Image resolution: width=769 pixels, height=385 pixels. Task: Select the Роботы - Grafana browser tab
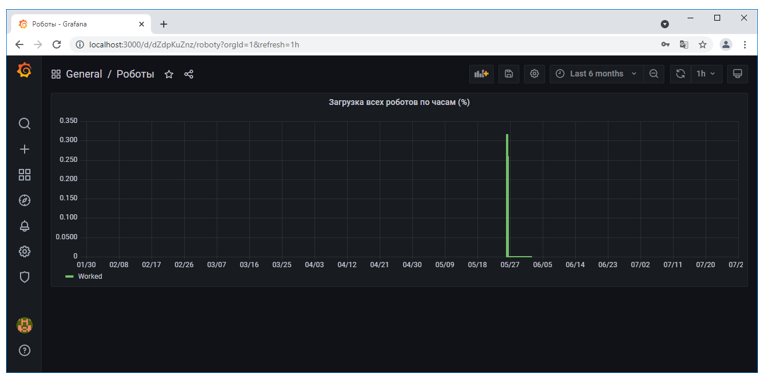[81, 24]
